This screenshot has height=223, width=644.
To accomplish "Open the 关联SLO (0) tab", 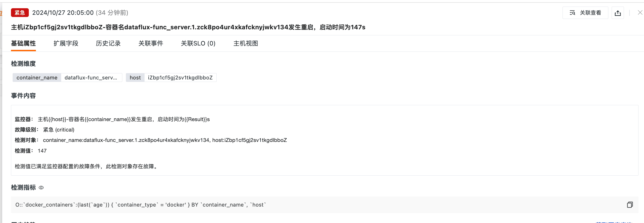I will [198, 43].
